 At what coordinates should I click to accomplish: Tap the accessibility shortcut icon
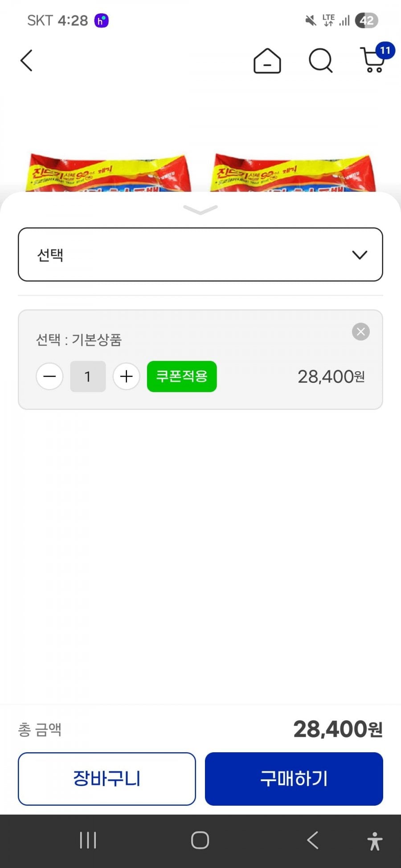point(375,841)
